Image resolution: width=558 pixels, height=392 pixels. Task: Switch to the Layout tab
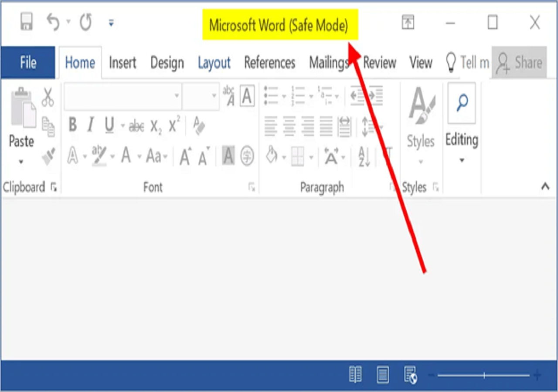[x=214, y=63]
